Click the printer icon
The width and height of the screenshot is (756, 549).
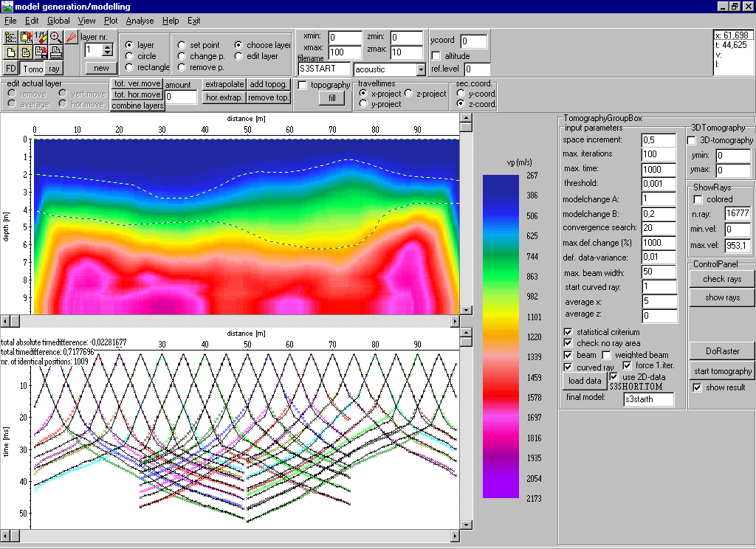[x=55, y=52]
